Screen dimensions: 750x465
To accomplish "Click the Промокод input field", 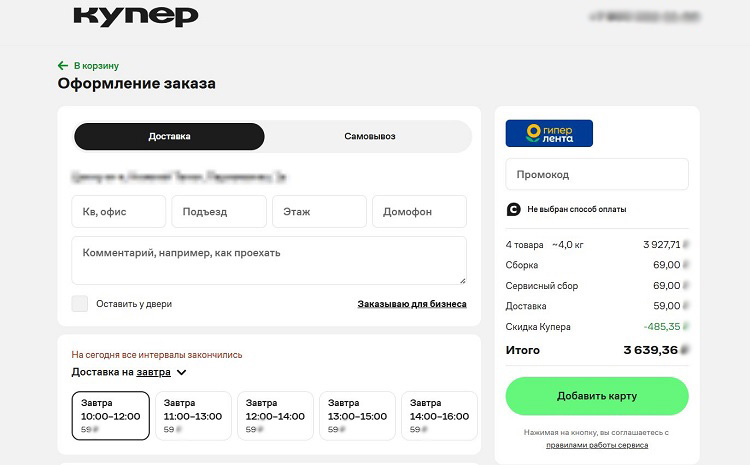I will [x=597, y=174].
